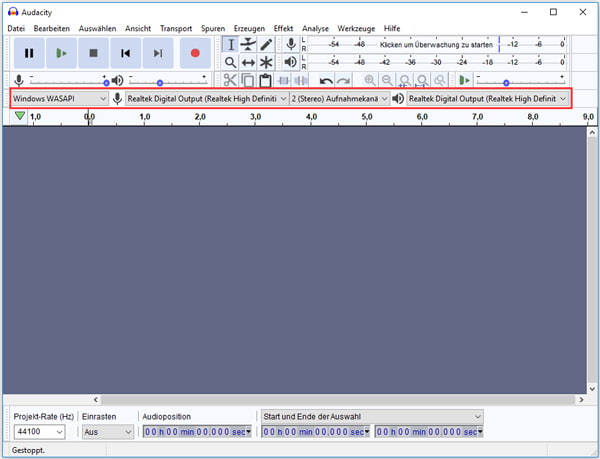Select the Multi-Tool asterisk icon
Image resolution: width=600 pixels, height=459 pixels.
coord(266,62)
